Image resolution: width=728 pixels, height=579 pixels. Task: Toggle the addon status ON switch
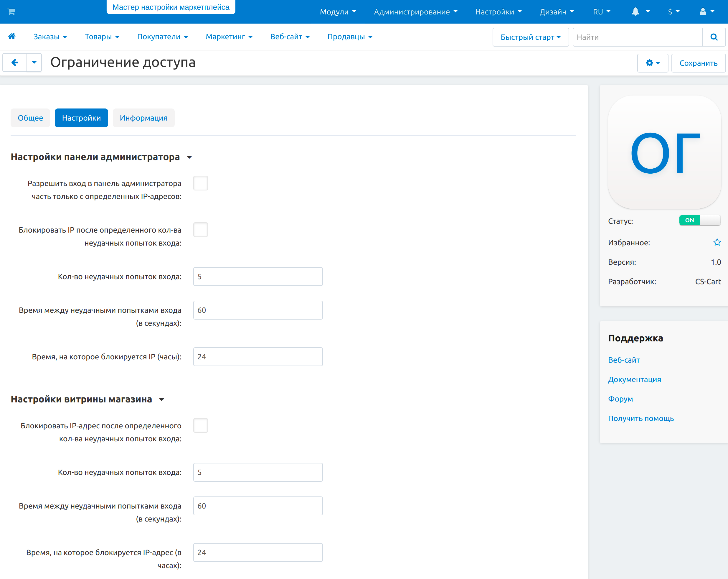699,221
